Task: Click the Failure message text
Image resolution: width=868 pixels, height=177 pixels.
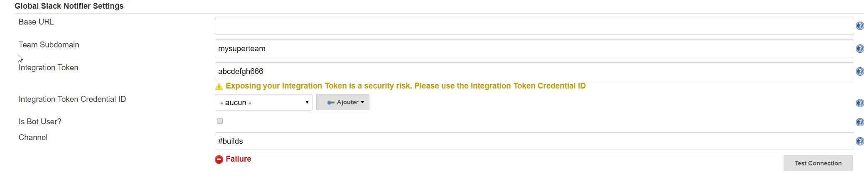Action: [239, 159]
